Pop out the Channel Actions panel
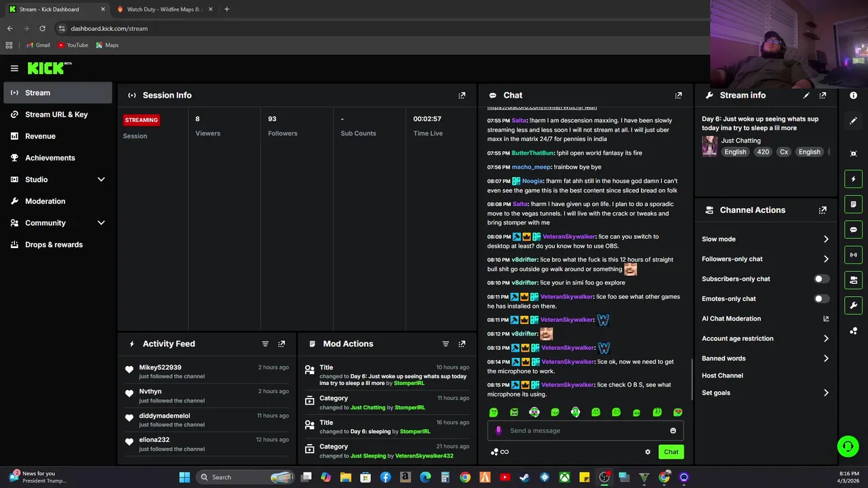 (823, 210)
